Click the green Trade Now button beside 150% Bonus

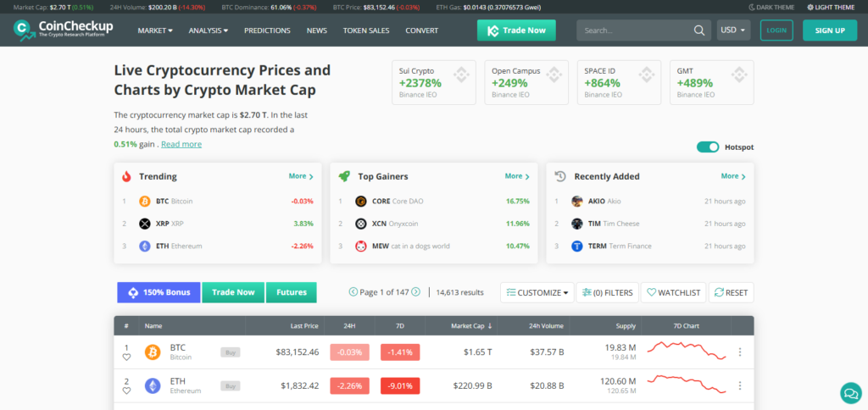click(233, 292)
